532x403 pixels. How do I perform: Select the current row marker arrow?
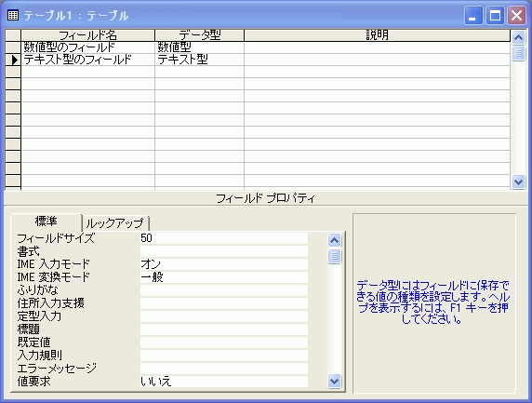[13, 60]
